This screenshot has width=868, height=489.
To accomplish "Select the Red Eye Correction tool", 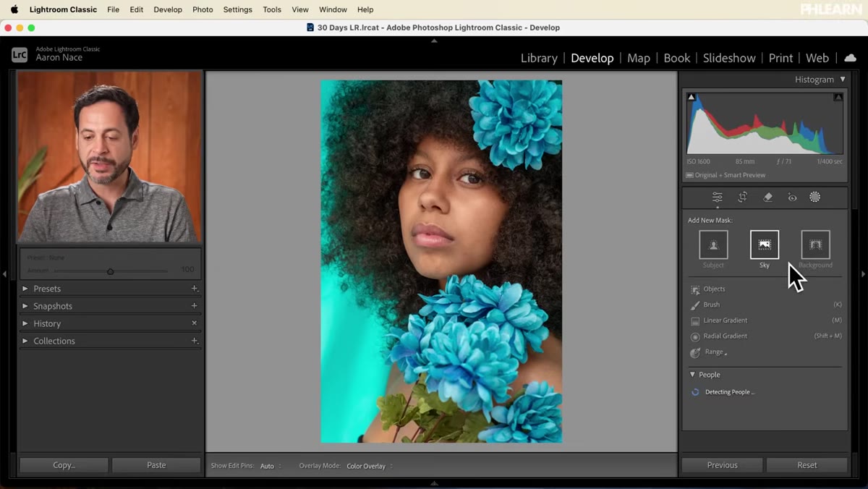I will pyautogui.click(x=792, y=197).
